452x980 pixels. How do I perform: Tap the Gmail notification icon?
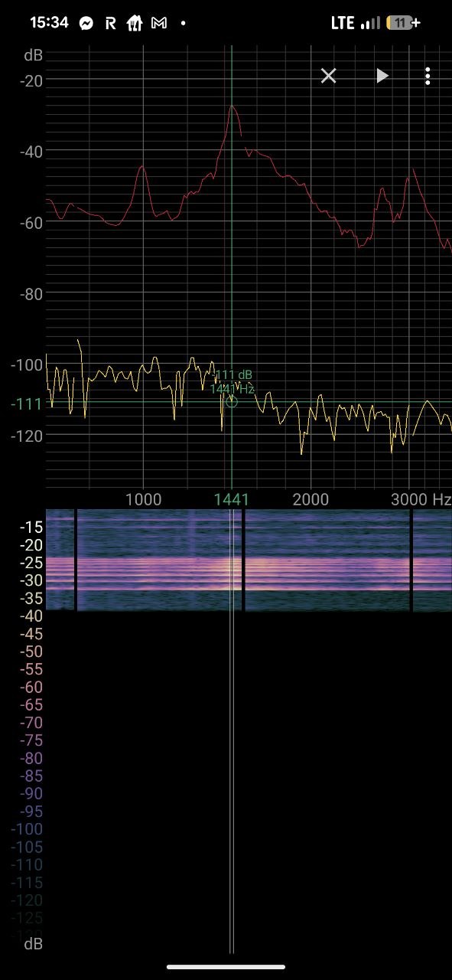coord(159,23)
